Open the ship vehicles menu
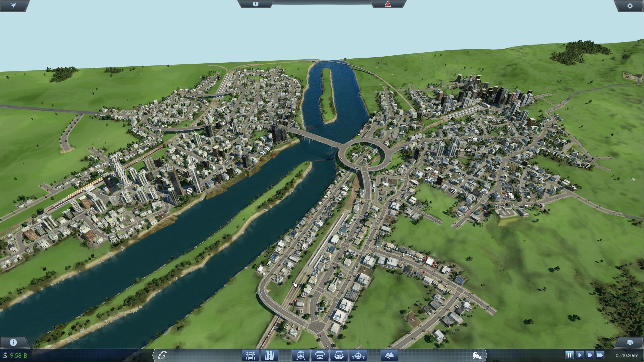644x362 pixels. tap(339, 355)
